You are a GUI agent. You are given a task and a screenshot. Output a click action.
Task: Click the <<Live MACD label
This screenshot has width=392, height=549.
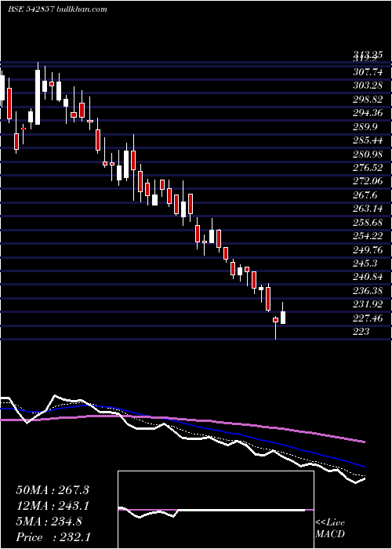pos(330,529)
